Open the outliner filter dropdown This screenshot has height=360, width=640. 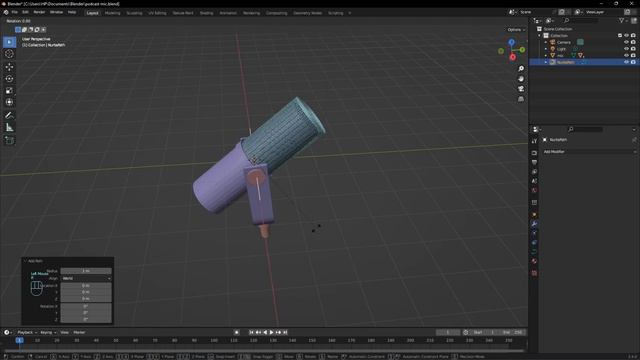pos(623,20)
